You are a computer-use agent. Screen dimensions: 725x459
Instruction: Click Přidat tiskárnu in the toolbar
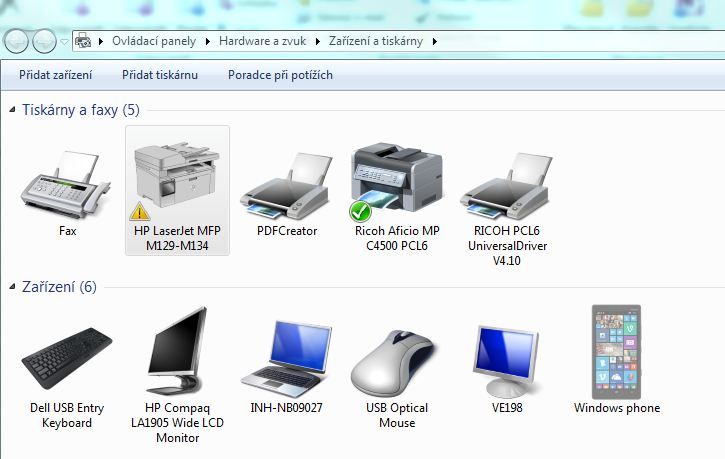160,75
